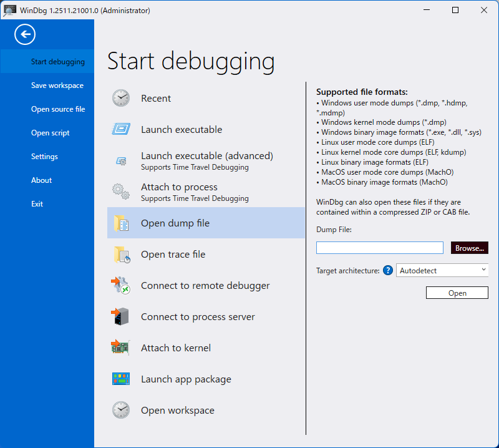Click the Connect to remote debugger icon
Image resolution: width=499 pixels, height=448 pixels.
[121, 286]
